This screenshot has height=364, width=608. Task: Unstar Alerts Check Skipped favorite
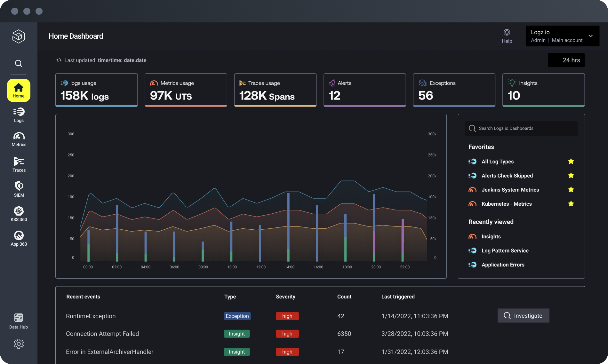[571, 176]
